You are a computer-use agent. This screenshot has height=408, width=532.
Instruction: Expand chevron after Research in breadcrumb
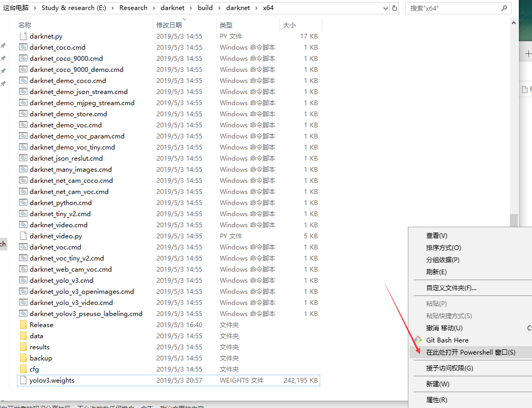pyautogui.click(x=154, y=8)
